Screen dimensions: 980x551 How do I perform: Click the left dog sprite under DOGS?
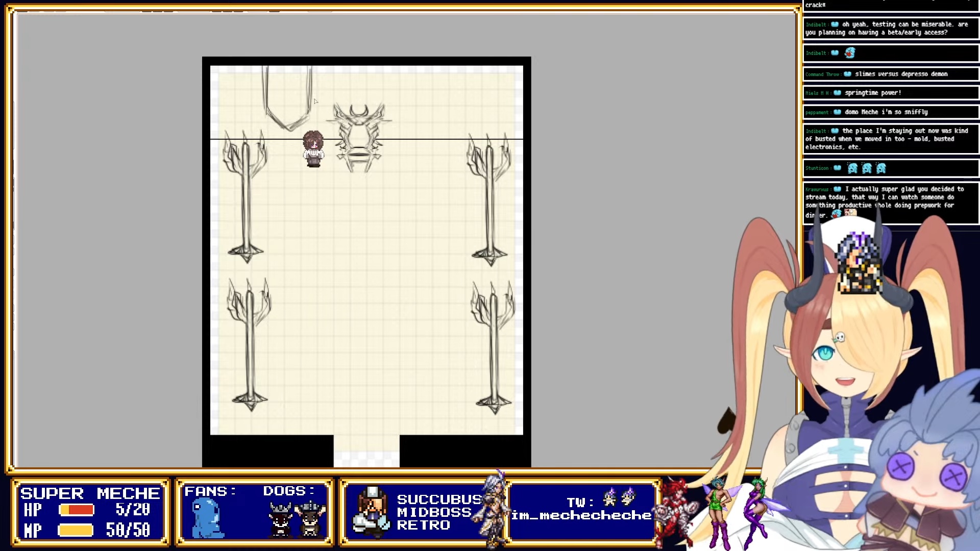click(x=280, y=519)
